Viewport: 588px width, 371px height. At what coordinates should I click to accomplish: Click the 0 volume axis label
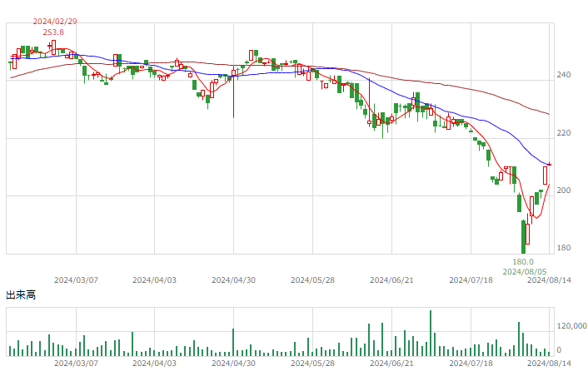point(559,350)
